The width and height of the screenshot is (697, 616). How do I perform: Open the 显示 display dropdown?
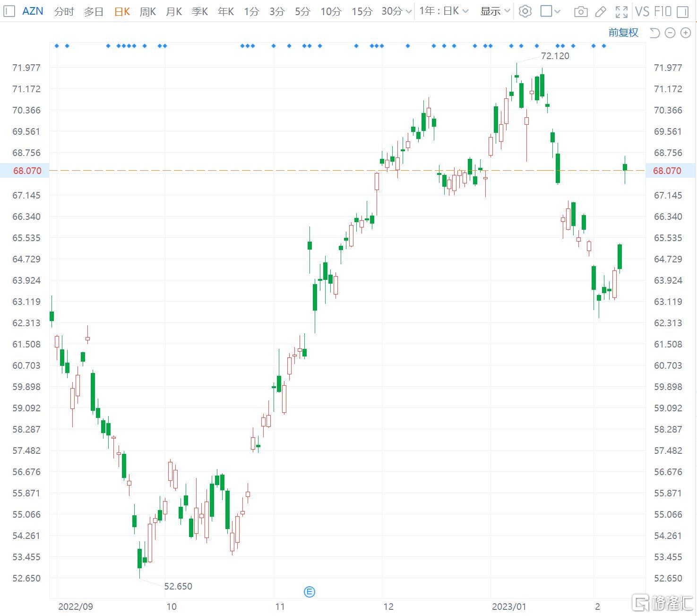(x=495, y=11)
